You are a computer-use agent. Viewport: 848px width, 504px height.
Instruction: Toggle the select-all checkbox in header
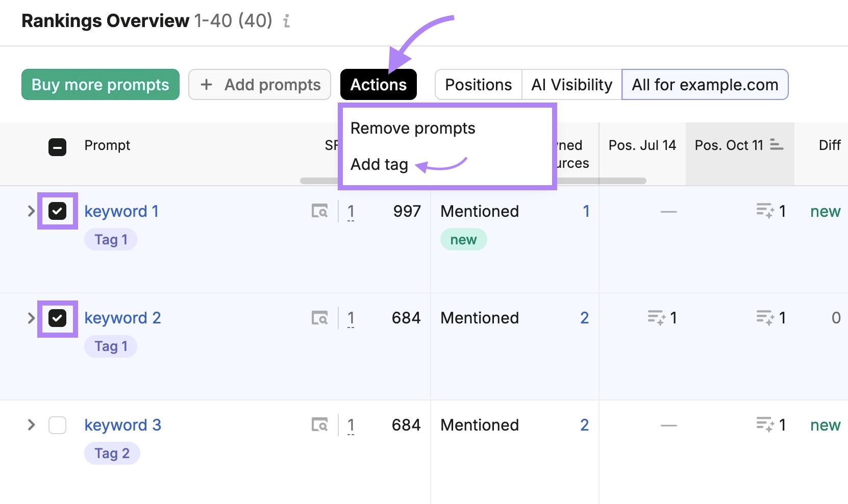(57, 147)
